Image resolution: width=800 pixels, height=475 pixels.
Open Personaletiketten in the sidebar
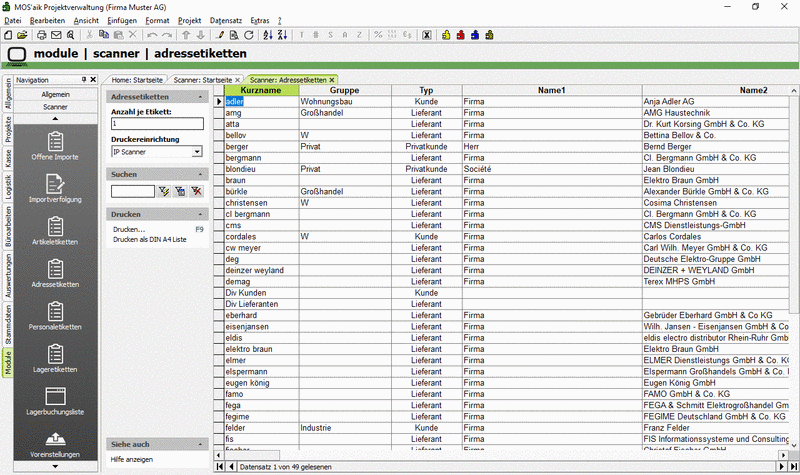point(55,315)
